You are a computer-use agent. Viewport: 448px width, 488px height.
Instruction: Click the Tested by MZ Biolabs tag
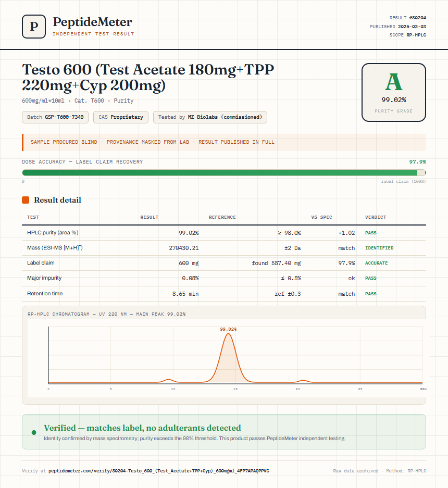pyautogui.click(x=210, y=117)
